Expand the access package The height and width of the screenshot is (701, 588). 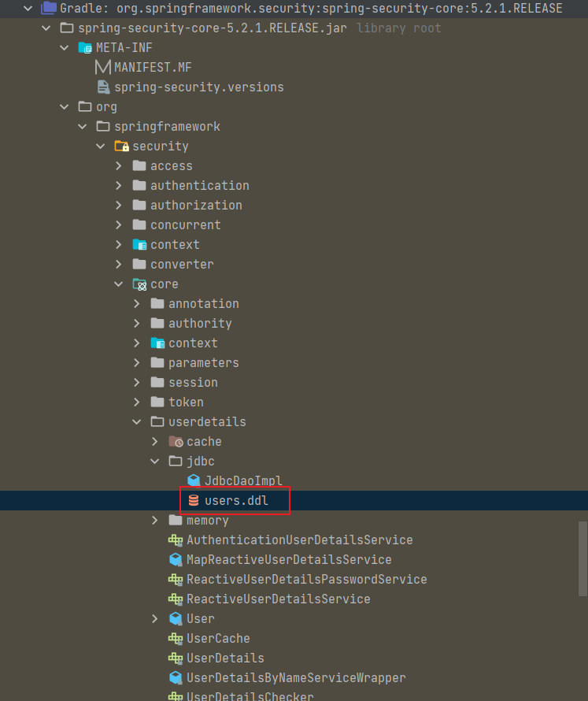[118, 166]
